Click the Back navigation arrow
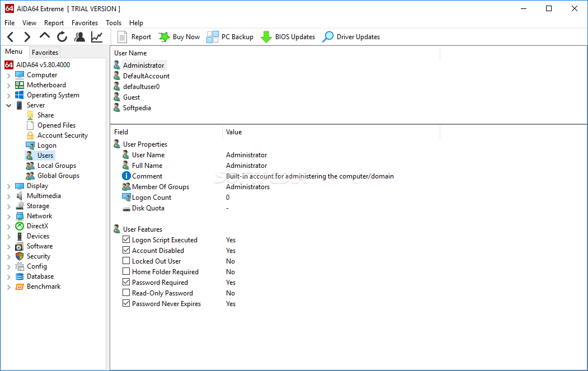 click(x=11, y=37)
